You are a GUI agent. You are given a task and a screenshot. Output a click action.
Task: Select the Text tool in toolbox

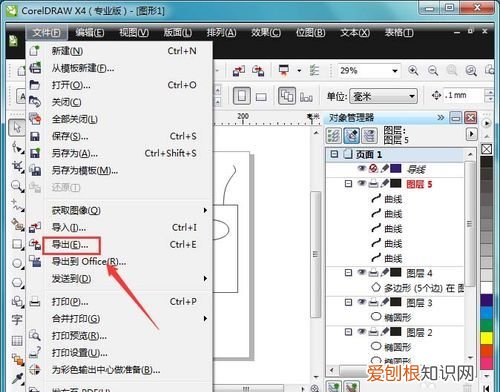[x=17, y=320]
